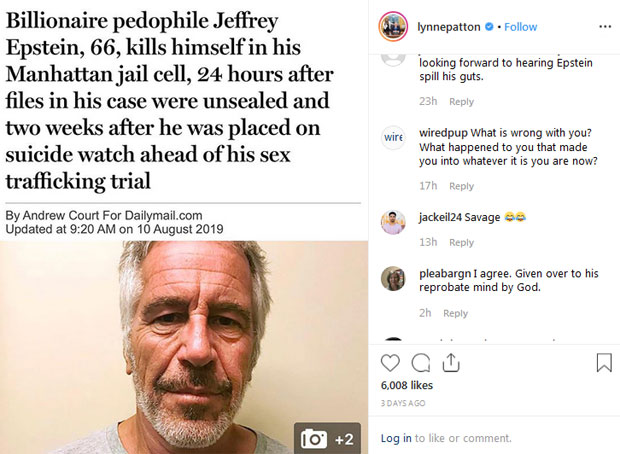Open wiredpup's profile avatar
The width and height of the screenshot is (620, 454).
click(x=393, y=139)
